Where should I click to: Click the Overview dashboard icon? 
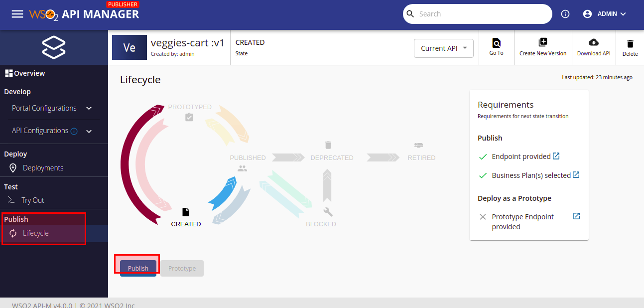pyautogui.click(x=8, y=73)
